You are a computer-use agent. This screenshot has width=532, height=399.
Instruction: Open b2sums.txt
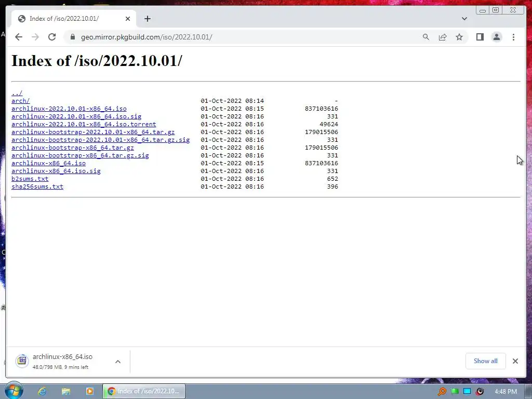tap(30, 179)
